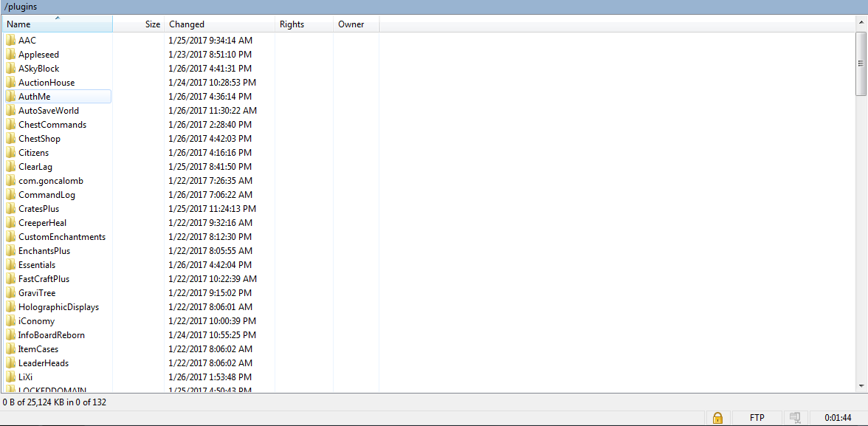The width and height of the screenshot is (868, 426).
Task: Select the ChestShop folder icon
Action: pos(10,139)
